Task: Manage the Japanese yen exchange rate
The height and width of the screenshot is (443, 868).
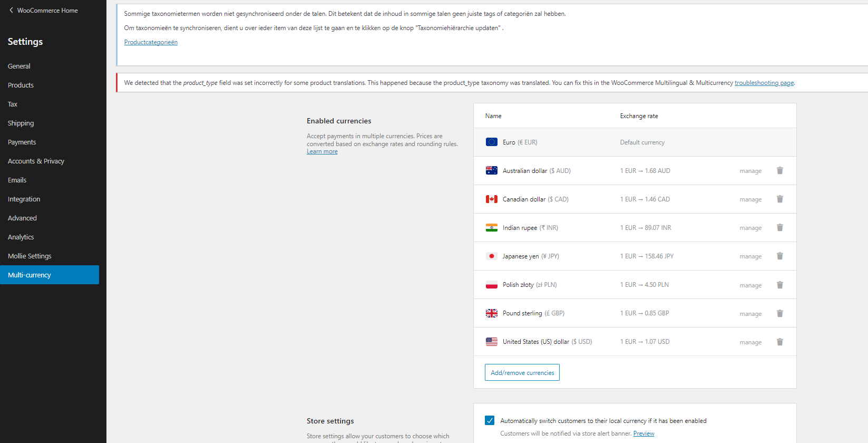Action: tap(750, 256)
